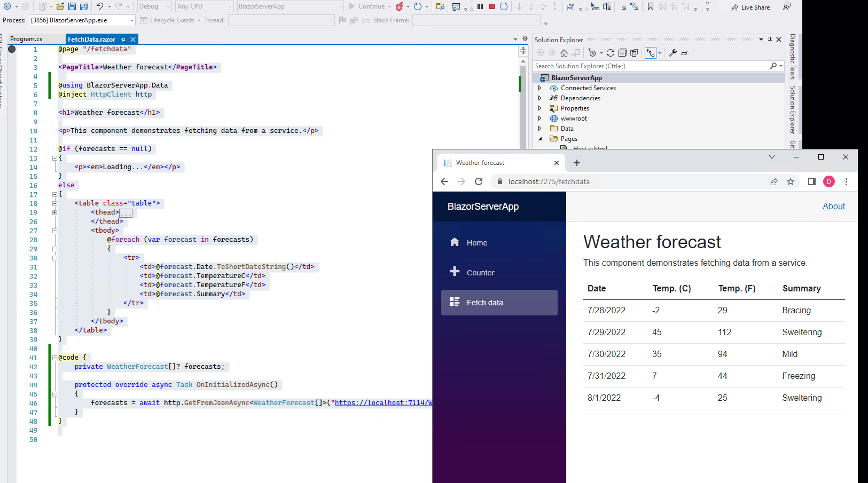This screenshot has width=868, height=483.
Task: Click the breakpoint on line 1
Action: pyautogui.click(x=12, y=49)
